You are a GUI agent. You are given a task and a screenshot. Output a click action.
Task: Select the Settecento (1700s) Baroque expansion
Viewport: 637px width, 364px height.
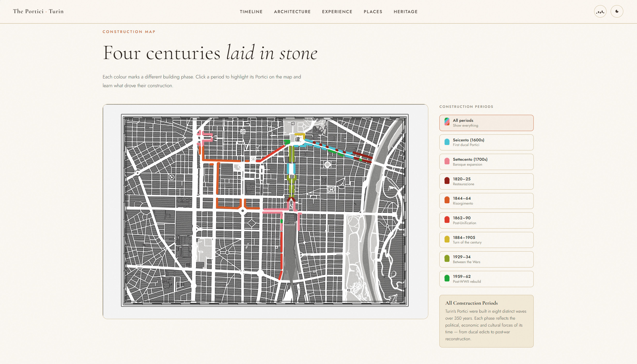click(486, 162)
